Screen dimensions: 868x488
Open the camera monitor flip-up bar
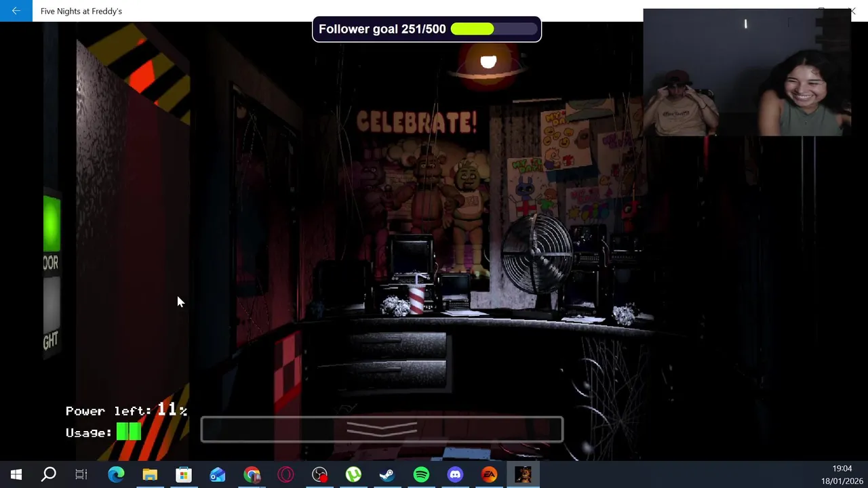382,430
